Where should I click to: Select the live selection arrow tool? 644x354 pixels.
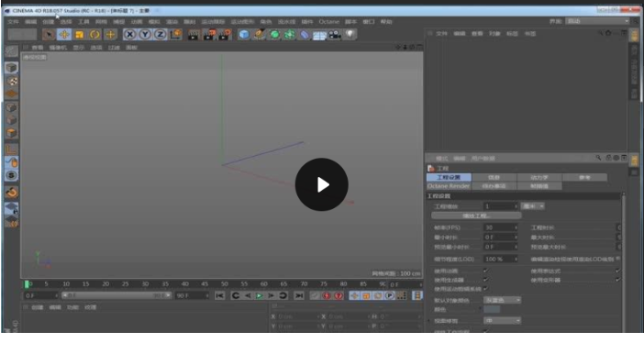pos(49,35)
